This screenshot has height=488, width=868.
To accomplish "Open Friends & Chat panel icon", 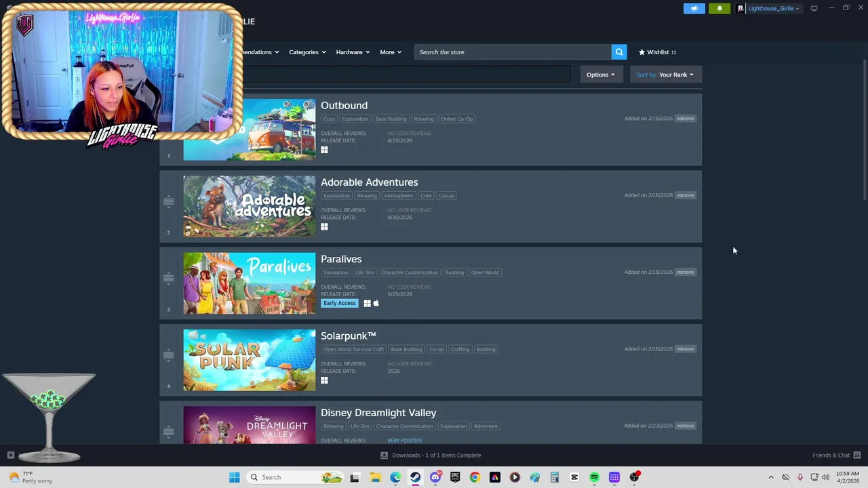I will coord(857,455).
